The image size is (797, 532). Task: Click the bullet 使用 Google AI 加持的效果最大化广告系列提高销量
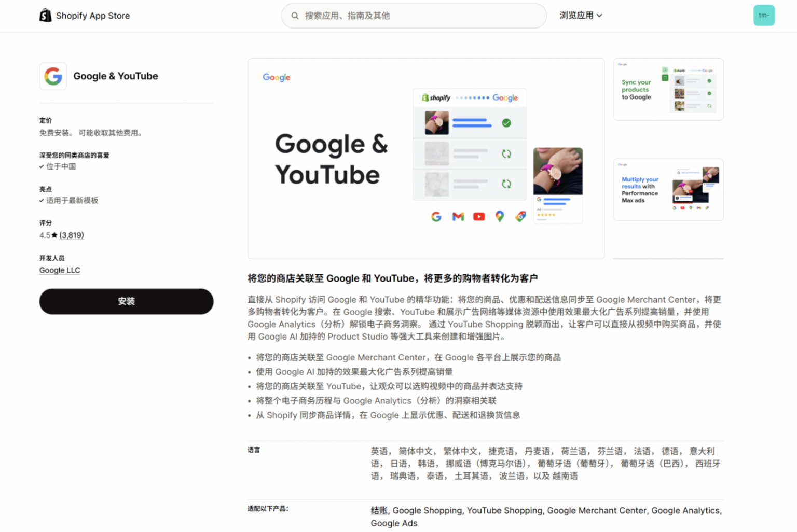(354, 372)
